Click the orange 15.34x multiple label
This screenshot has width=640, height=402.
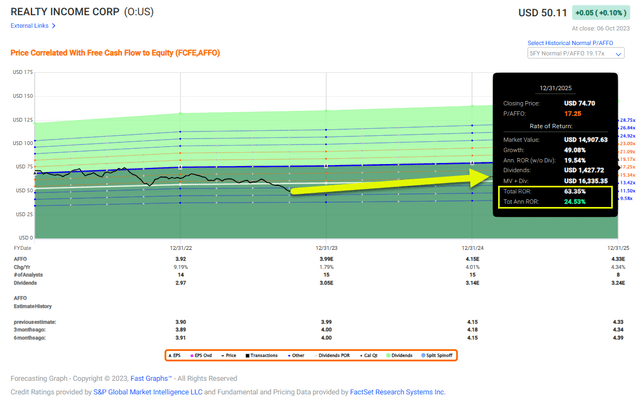point(628,175)
